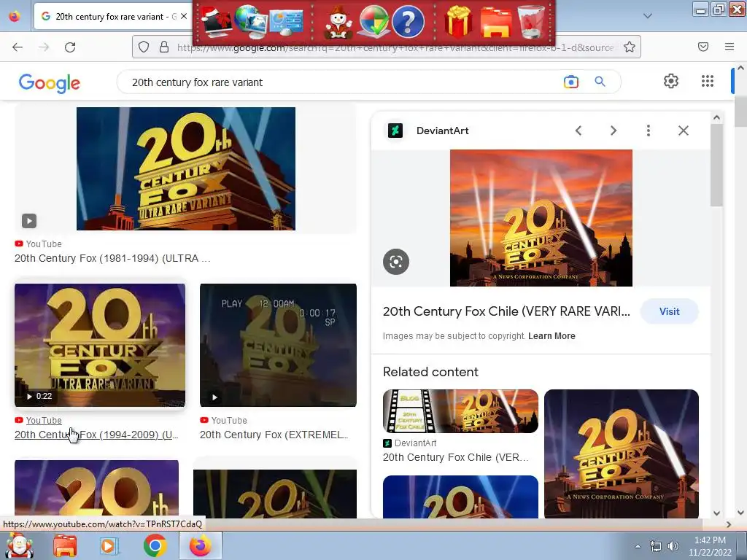Image resolution: width=747 pixels, height=560 pixels.
Task: Open Google Chrome from the taskbar
Action: click(155, 545)
